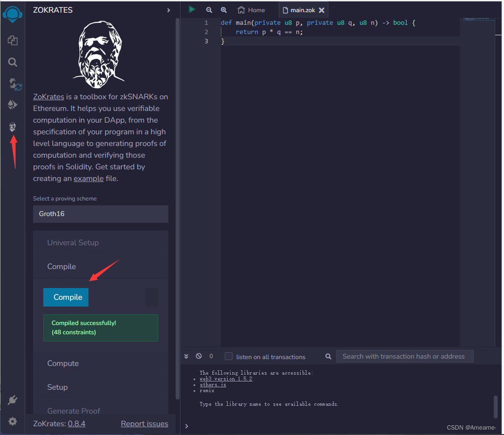Enable listen on all transactions checkbox

tap(229, 356)
